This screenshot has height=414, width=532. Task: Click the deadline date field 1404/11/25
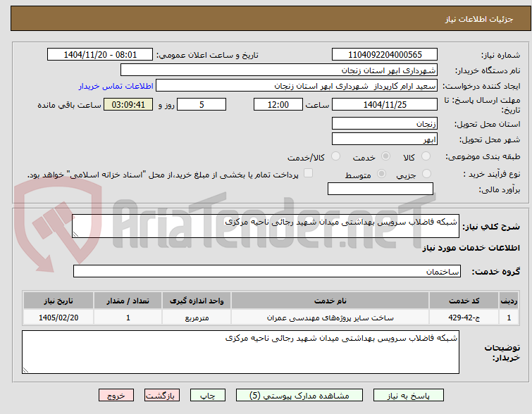(x=385, y=104)
